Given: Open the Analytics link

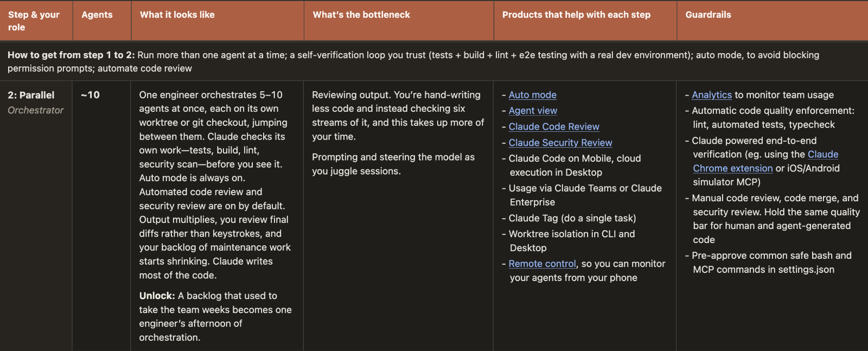Looking at the screenshot, I should coord(712,95).
